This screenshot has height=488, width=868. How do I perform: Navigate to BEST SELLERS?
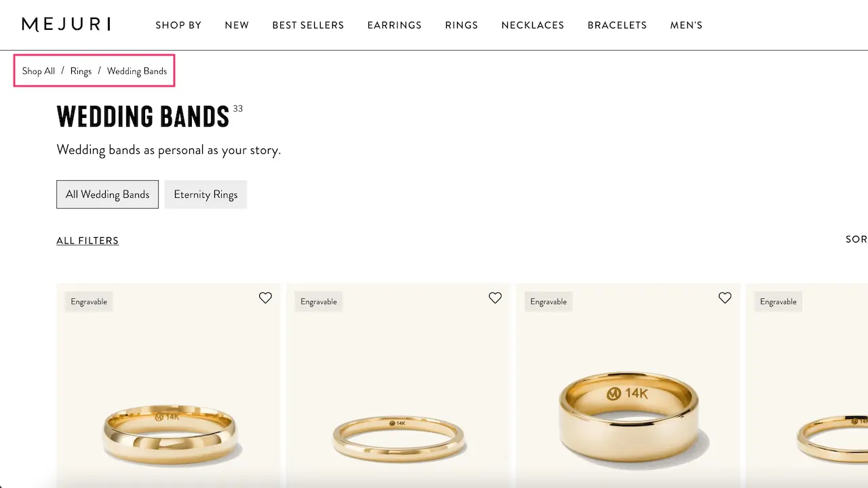[x=308, y=25]
